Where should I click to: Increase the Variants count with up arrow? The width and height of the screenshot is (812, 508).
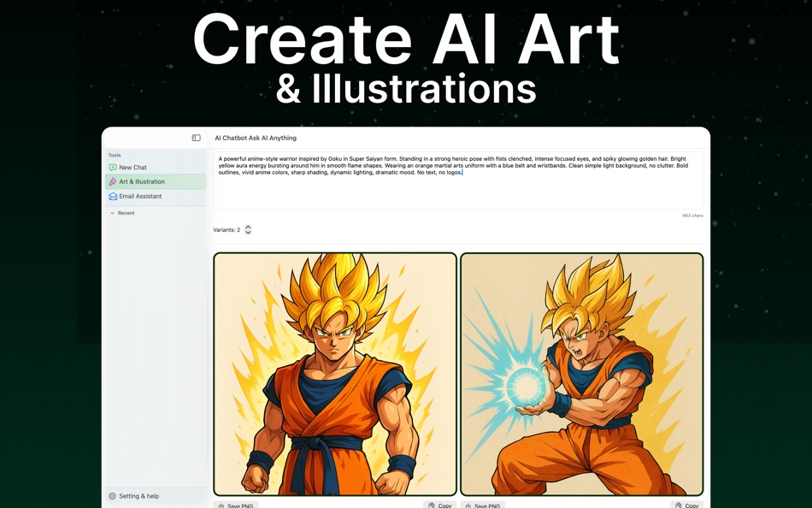[x=248, y=227]
